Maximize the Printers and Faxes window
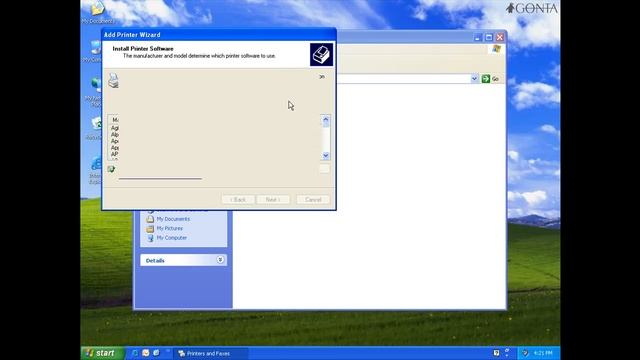Screen dimensions: 640x360 coord(489,38)
